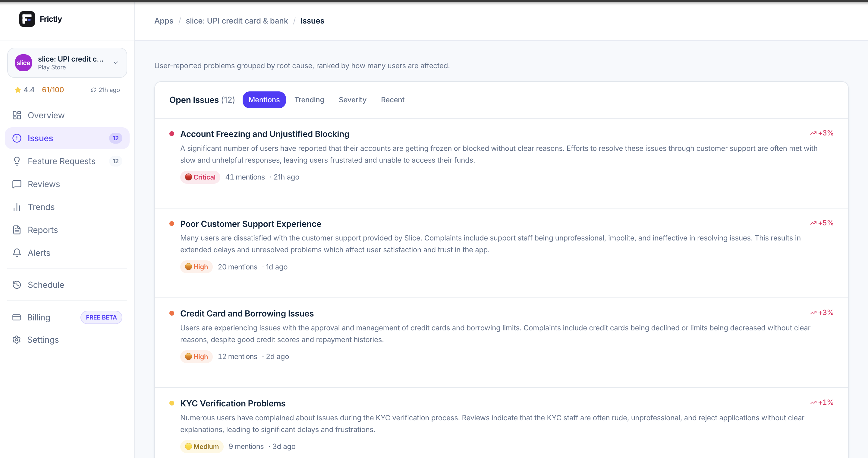Open the Reports section
The height and width of the screenshot is (458, 868).
point(67,230)
